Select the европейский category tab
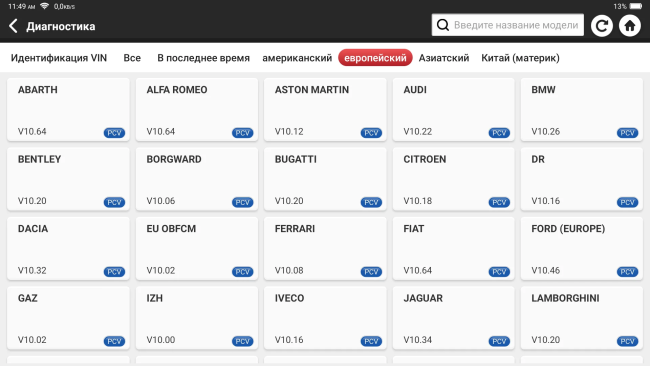Image resolution: width=650 pixels, height=366 pixels. coord(375,58)
